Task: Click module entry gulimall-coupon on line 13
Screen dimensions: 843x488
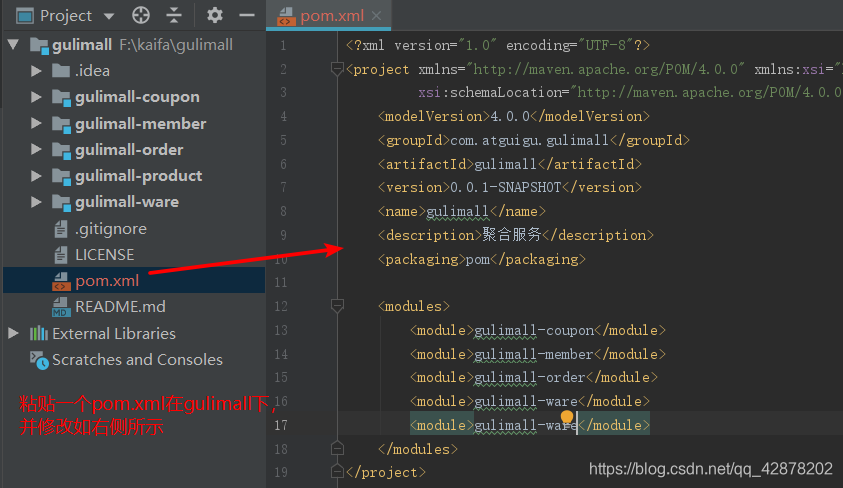Action: click(x=534, y=330)
